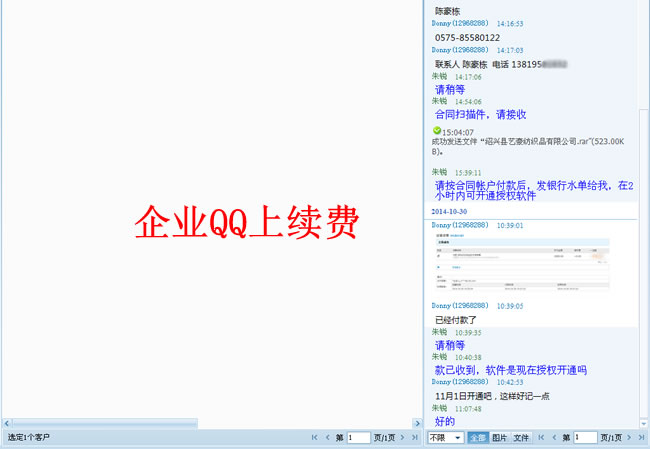Image resolution: width=650 pixels, height=449 pixels.
Task: Select the 文件 filter tab
Action: click(x=521, y=438)
